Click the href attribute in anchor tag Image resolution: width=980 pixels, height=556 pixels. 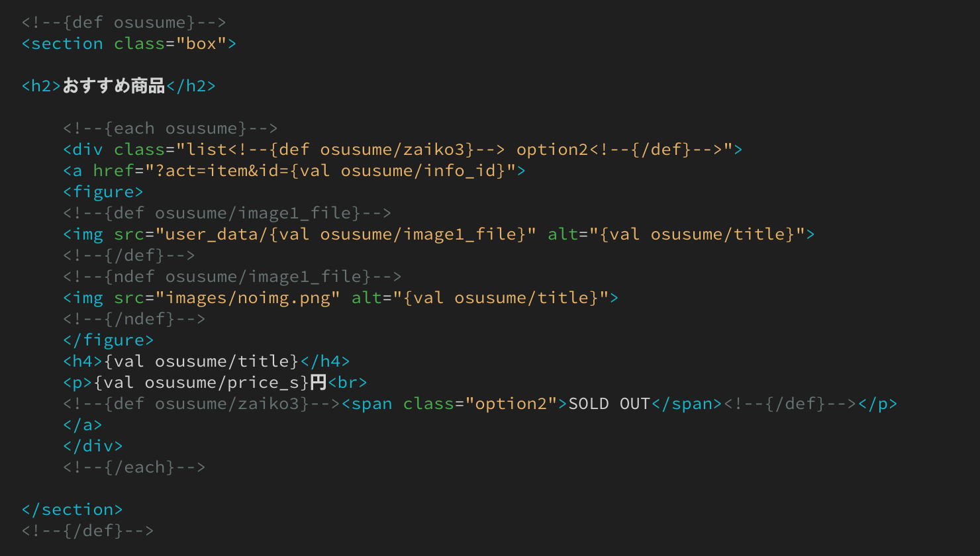click(x=113, y=171)
